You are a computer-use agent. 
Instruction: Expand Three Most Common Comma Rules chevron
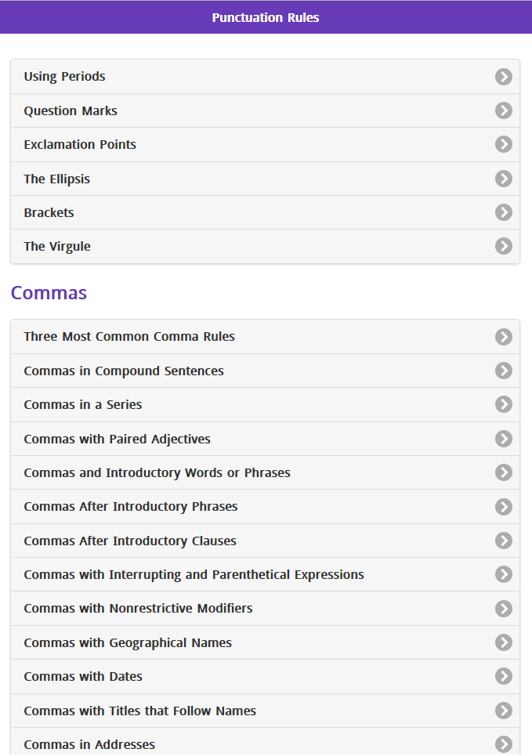click(x=504, y=337)
